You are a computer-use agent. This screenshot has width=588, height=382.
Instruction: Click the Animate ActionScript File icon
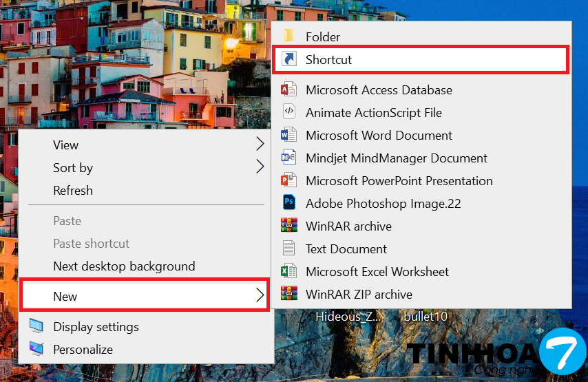coord(288,113)
